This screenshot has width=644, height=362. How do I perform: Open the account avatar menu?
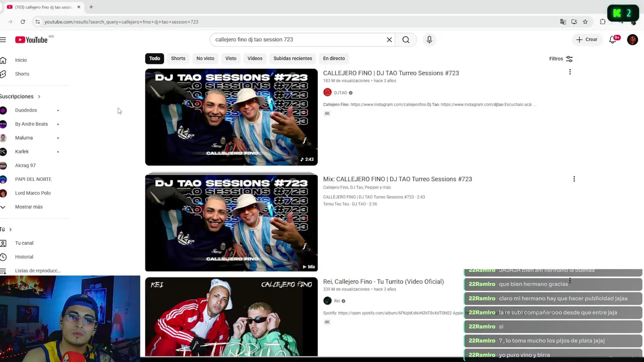pos(632,40)
